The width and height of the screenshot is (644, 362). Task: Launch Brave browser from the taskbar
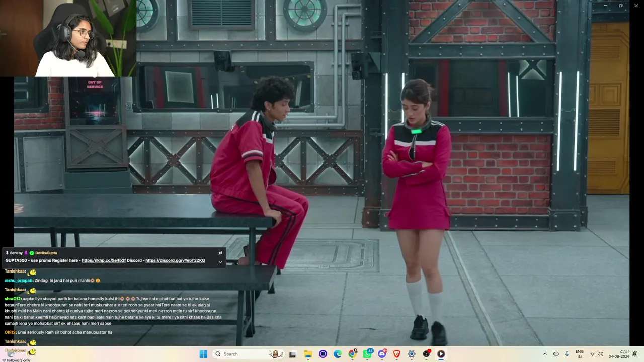coord(397,354)
